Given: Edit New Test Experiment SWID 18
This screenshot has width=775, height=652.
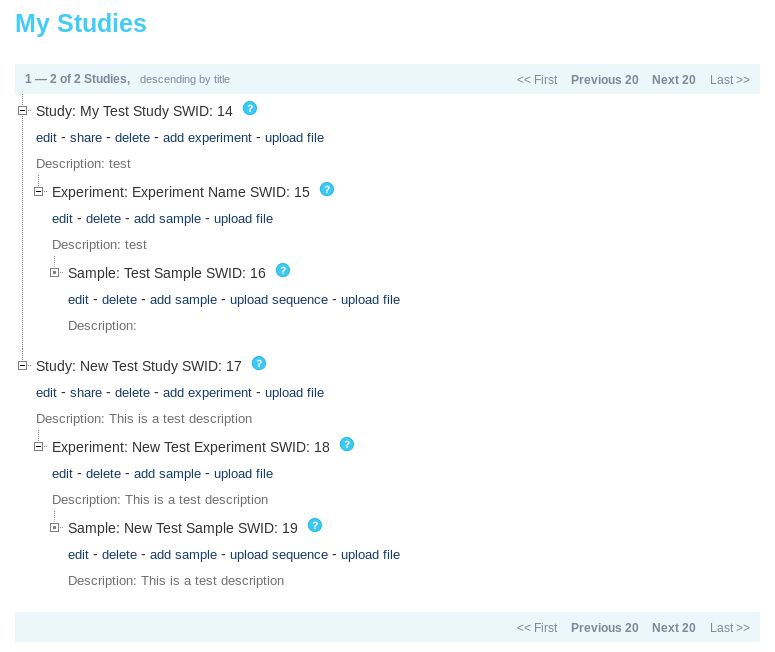Looking at the screenshot, I should click(62, 474).
